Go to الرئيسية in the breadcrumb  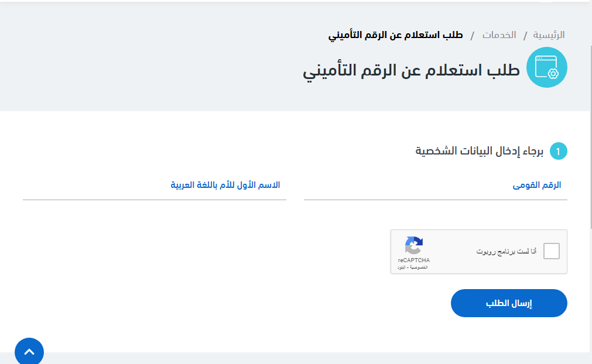[549, 35]
